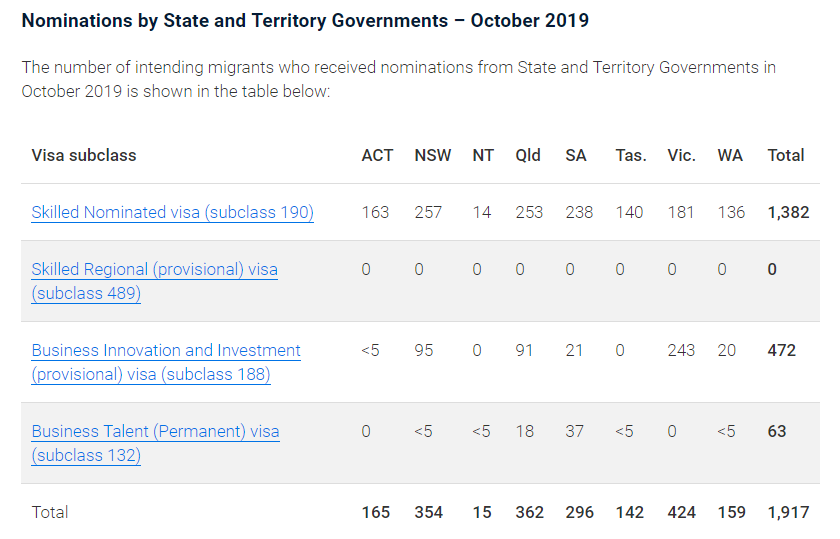Select the NSW value 257 for subclass 190
The height and width of the screenshot is (539, 840).
(428, 212)
